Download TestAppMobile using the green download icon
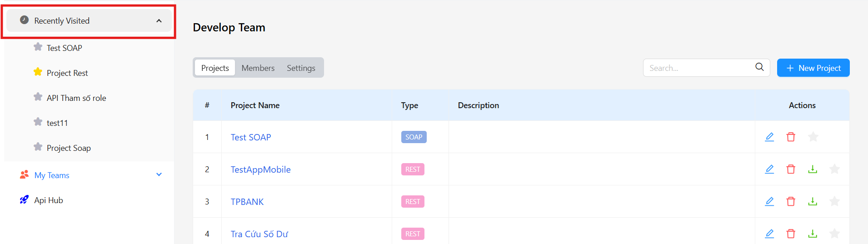Viewport: 868px width, 244px height. click(813, 169)
